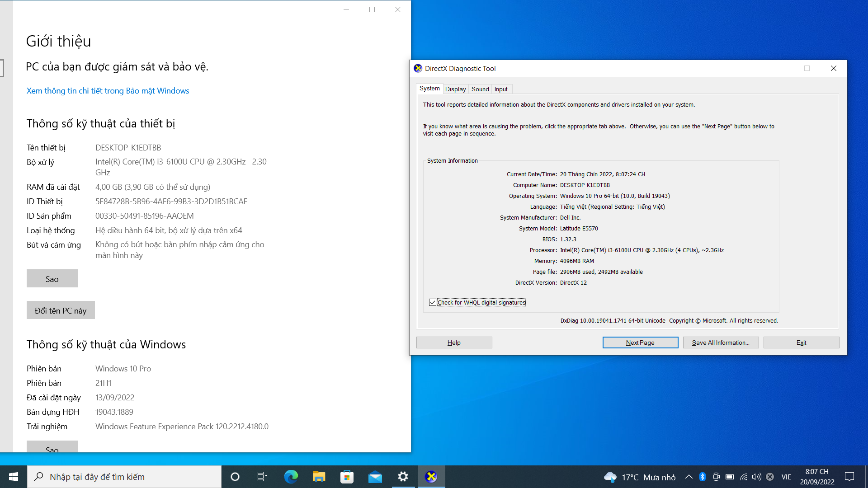Open Task View from the taskbar
The width and height of the screenshot is (868, 488).
pos(262,477)
